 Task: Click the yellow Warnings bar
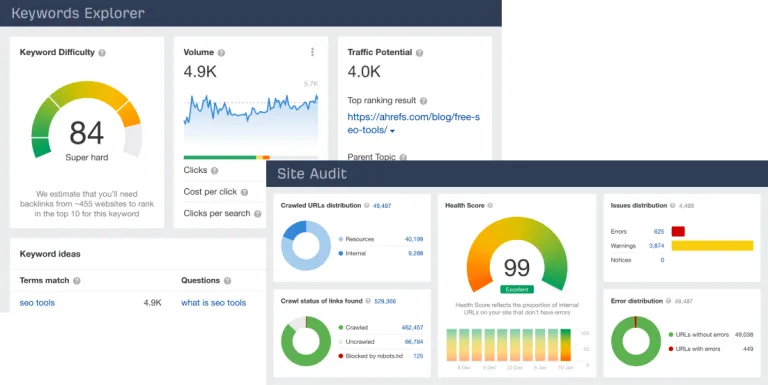pyautogui.click(x=712, y=245)
